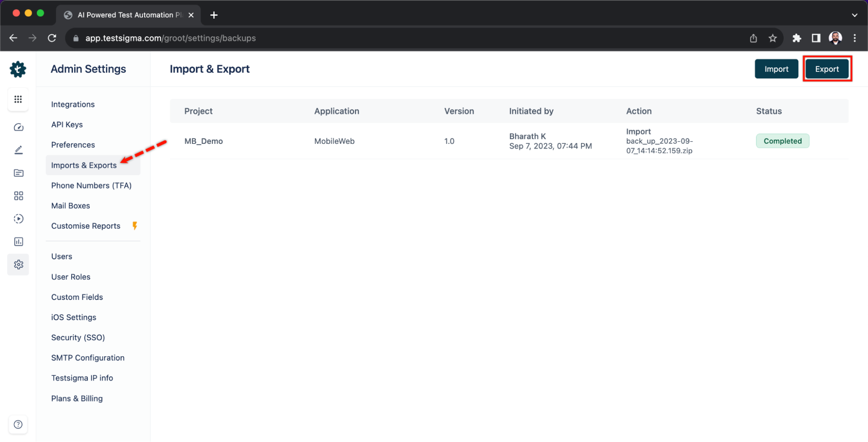Open API Keys settings
Viewport: 868px width, 442px height.
(x=67, y=125)
